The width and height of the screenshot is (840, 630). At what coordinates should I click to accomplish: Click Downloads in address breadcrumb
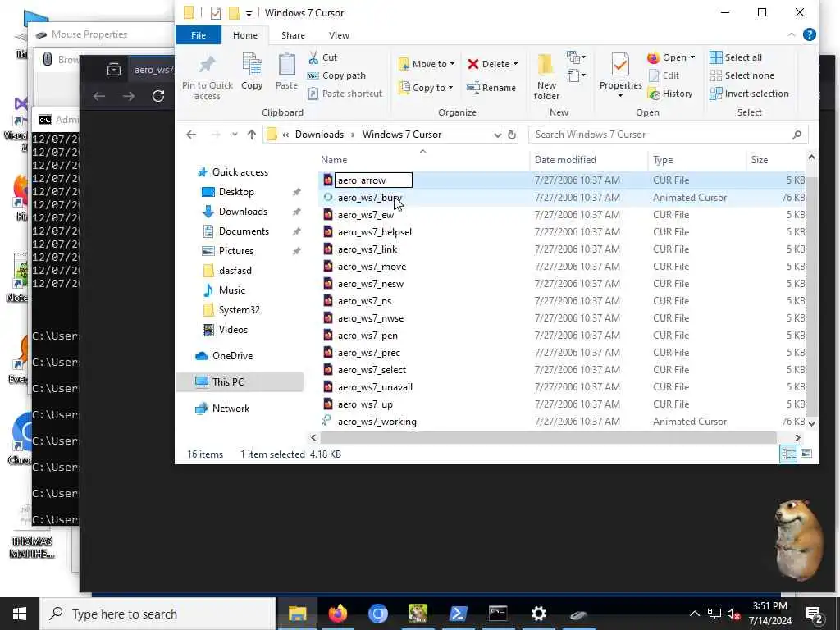(x=319, y=135)
